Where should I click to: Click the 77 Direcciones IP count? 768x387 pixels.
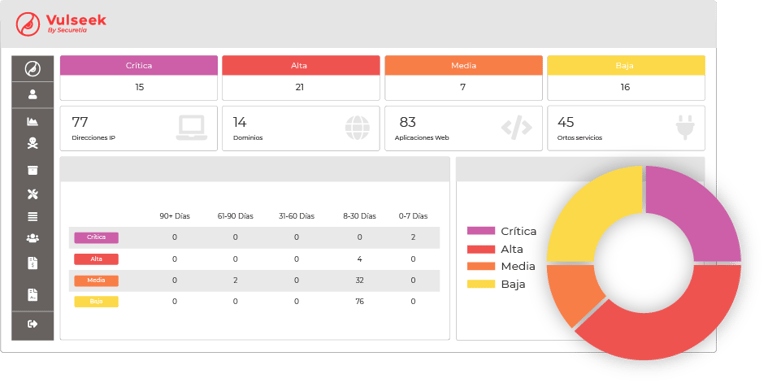[x=80, y=122]
